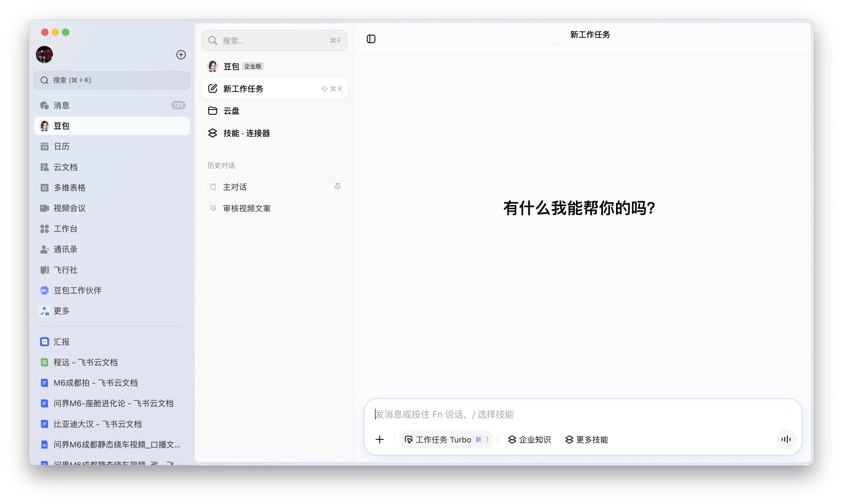Click the plus circle create button
Screen dimensions: 843x504
(x=181, y=55)
